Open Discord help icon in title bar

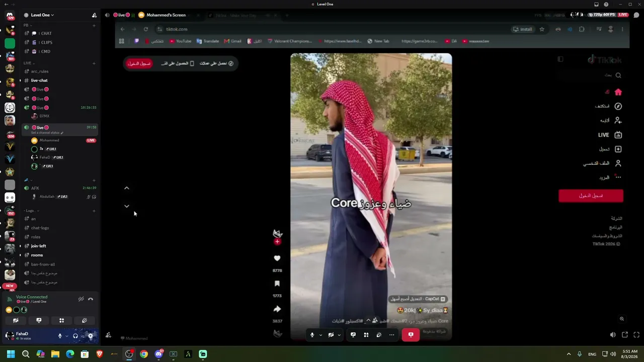pos(606,5)
